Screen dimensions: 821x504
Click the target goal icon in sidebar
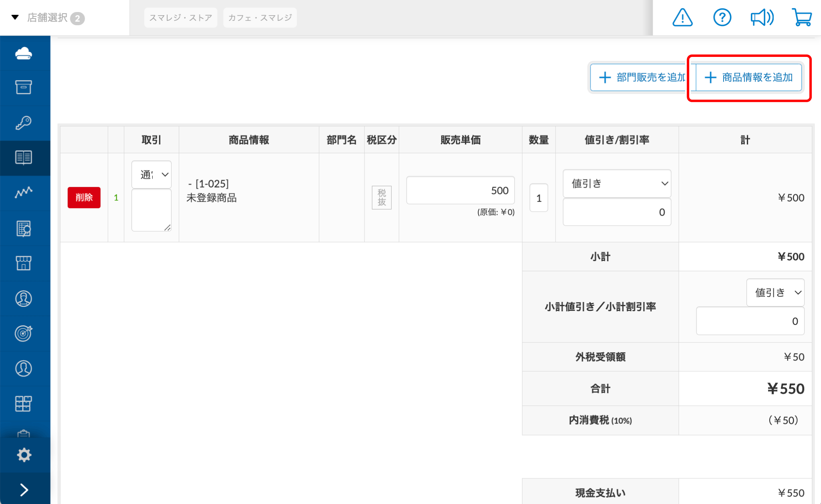click(x=24, y=333)
